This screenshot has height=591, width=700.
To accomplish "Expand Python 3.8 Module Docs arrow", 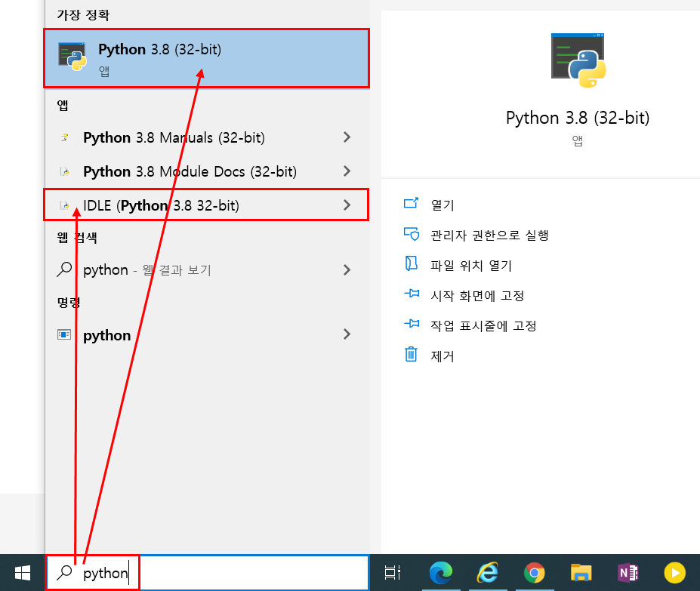I will tap(347, 171).
